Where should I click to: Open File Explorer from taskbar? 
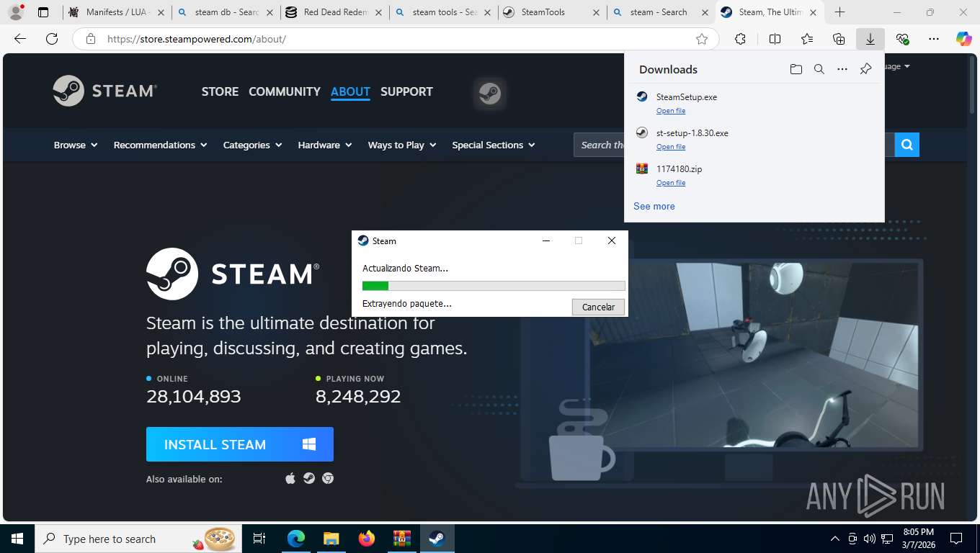click(331, 539)
